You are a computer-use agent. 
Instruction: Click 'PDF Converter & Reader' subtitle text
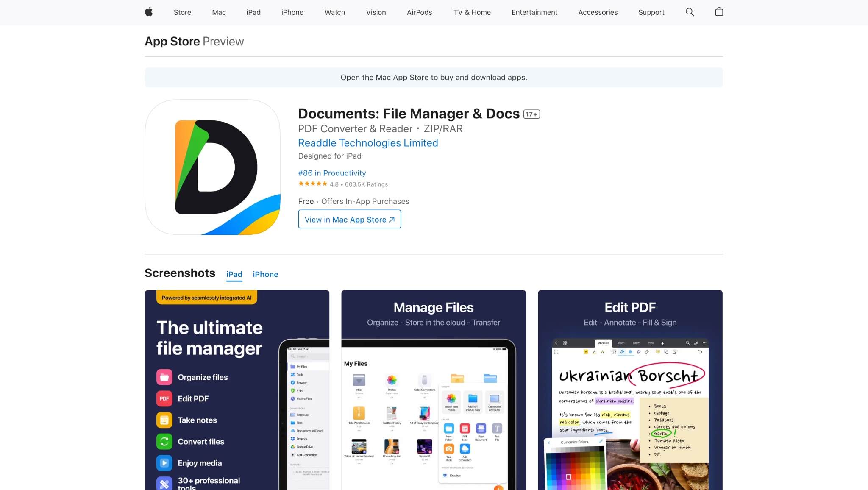[355, 129]
